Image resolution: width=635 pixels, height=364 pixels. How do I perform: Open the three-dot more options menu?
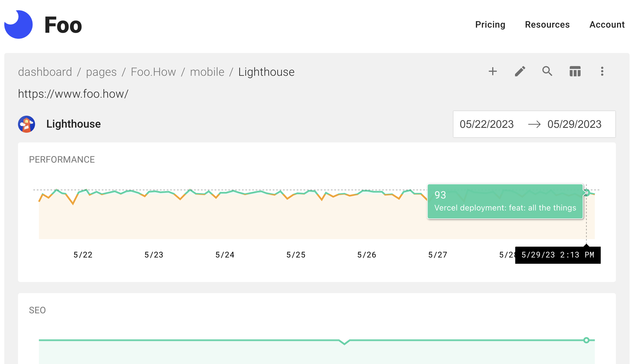tap(602, 71)
